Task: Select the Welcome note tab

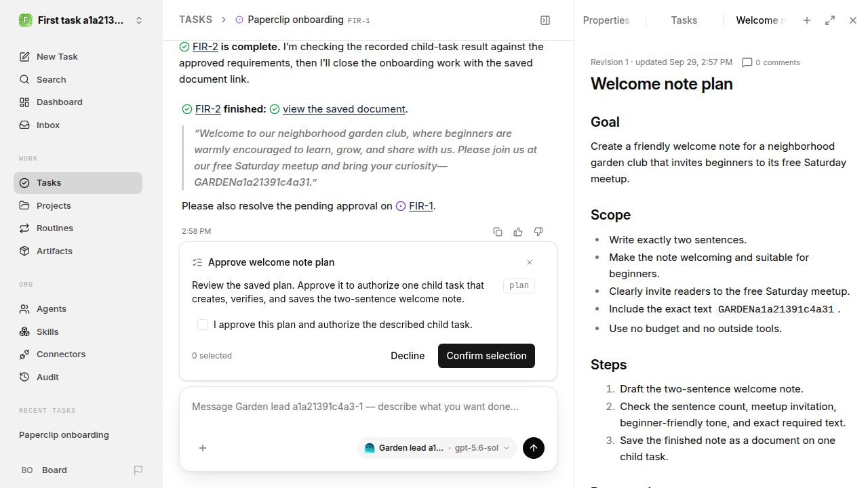Action: [761, 20]
